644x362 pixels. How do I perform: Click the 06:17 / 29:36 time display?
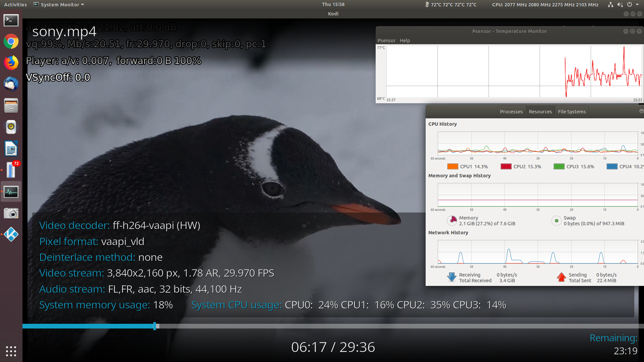click(x=333, y=347)
